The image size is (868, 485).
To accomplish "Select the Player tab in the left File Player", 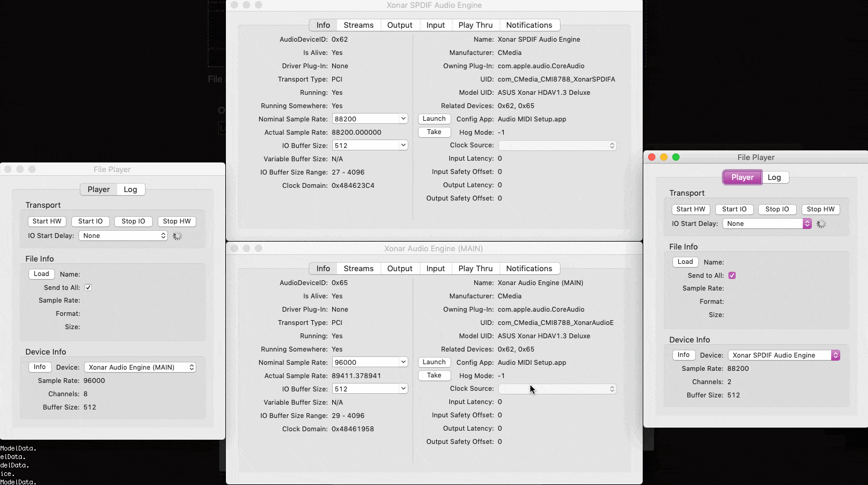I will click(98, 189).
